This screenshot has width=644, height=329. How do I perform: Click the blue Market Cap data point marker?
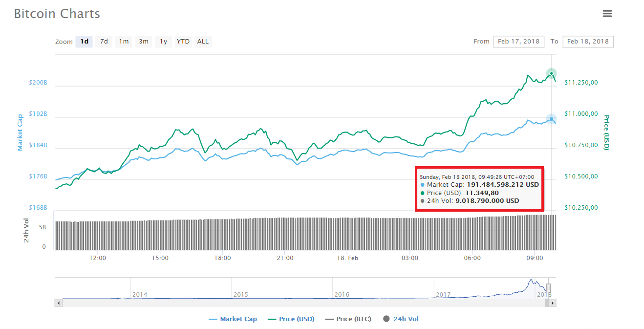[x=551, y=119]
